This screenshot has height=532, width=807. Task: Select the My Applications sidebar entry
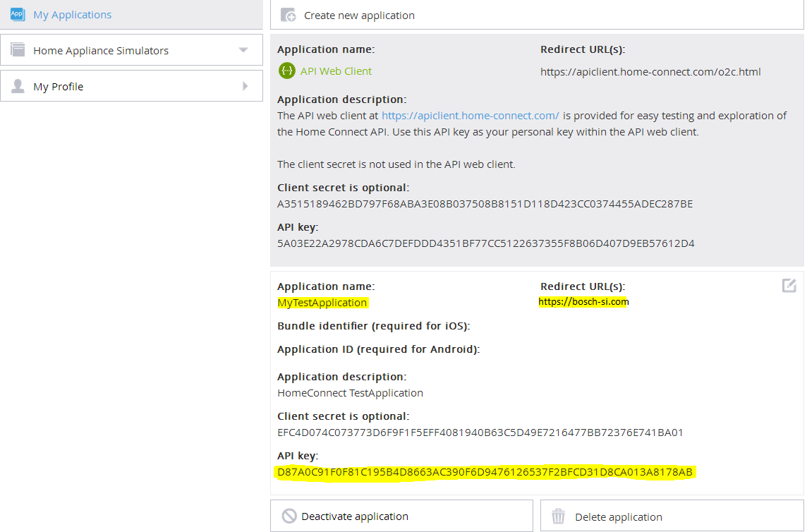[x=73, y=14]
